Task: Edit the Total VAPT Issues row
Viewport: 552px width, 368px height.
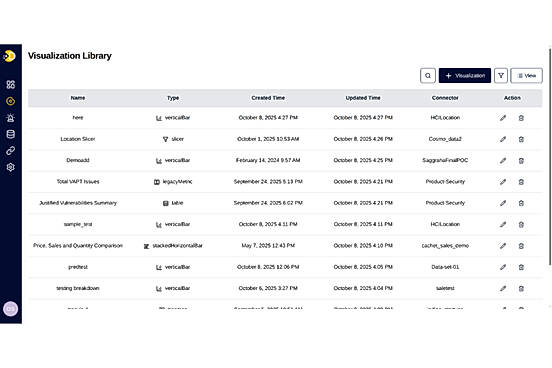Action: click(x=503, y=182)
